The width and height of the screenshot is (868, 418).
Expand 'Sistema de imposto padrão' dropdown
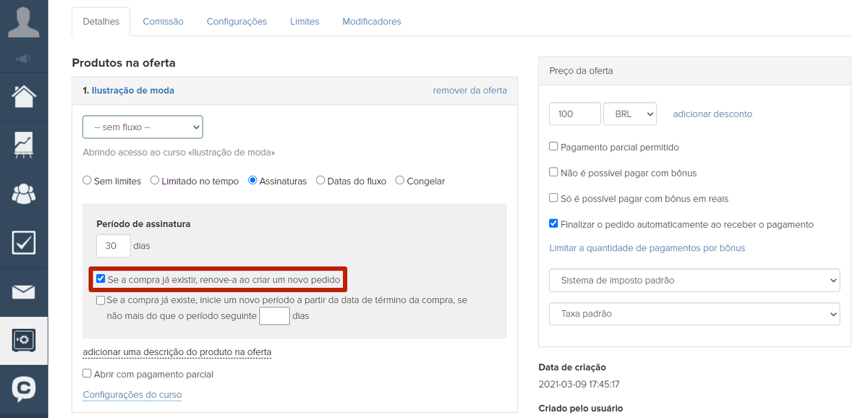coord(694,280)
